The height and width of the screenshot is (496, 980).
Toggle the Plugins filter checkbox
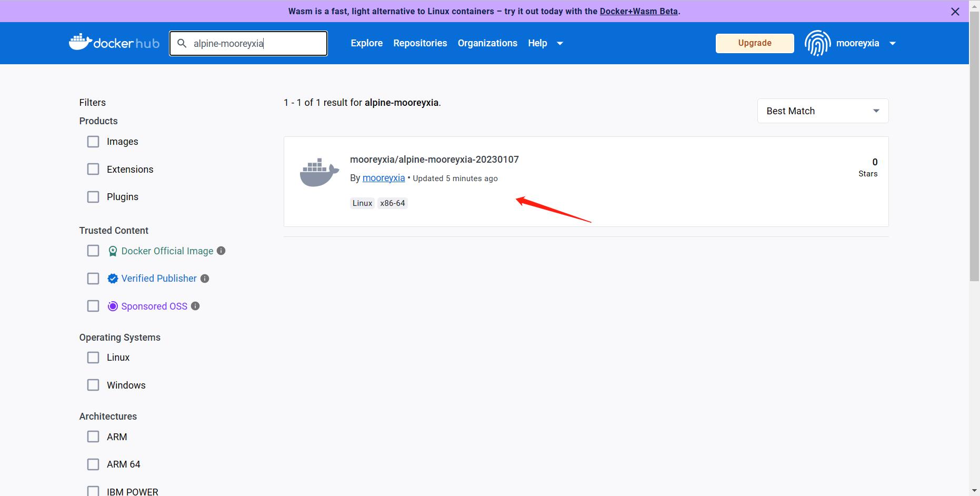[93, 197]
